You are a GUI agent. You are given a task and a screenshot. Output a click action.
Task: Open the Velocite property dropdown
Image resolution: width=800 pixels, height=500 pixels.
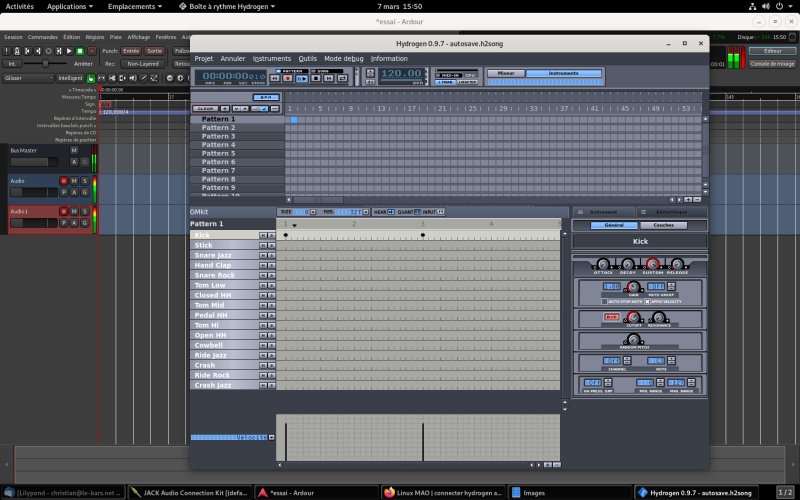tap(271, 437)
